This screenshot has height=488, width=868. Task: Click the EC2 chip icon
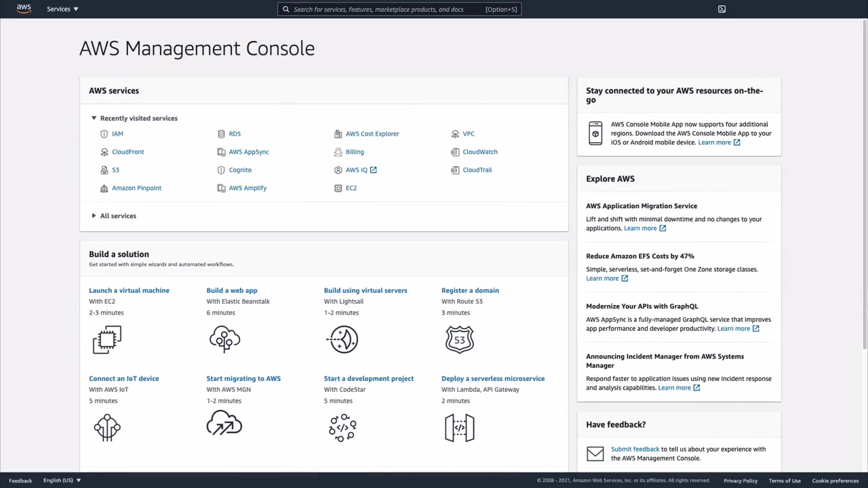(338, 188)
